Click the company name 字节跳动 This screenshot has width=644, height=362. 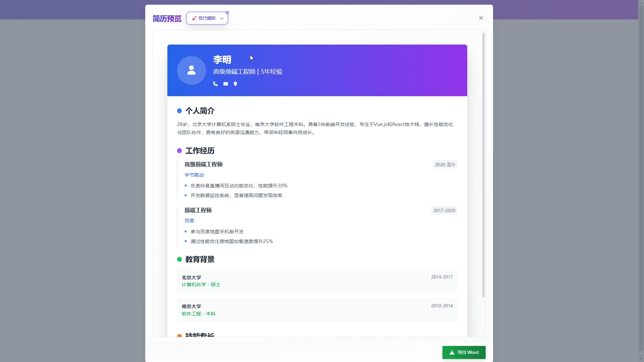click(194, 175)
